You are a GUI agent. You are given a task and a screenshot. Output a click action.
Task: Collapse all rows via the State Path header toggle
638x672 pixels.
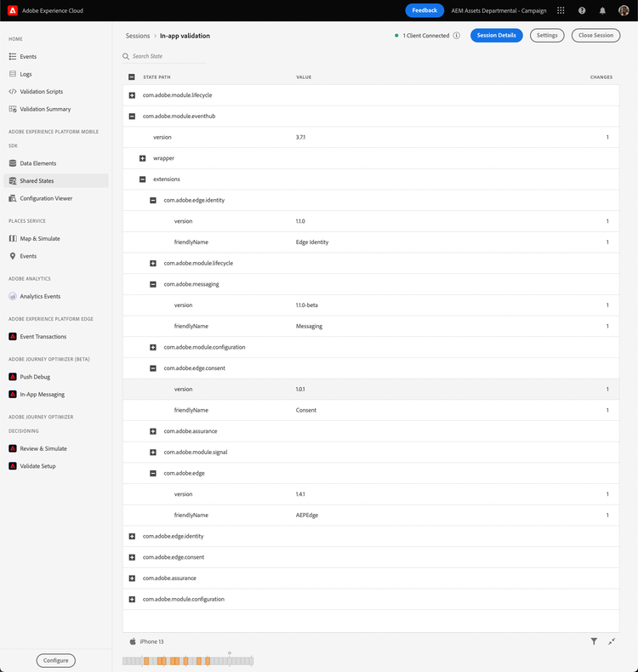[x=132, y=77]
